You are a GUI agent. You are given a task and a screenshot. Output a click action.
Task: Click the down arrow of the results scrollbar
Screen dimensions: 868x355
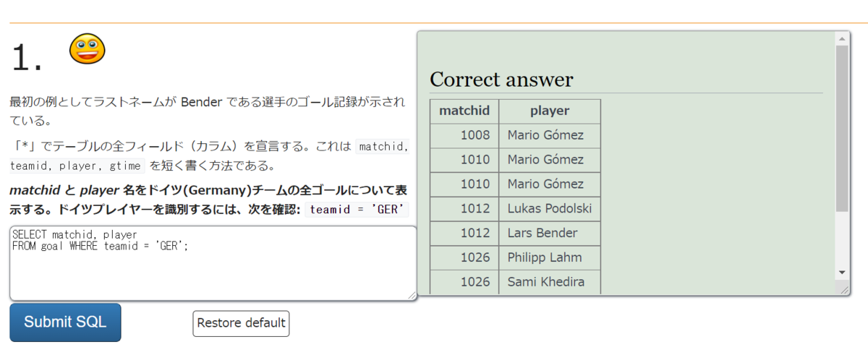coord(842,272)
